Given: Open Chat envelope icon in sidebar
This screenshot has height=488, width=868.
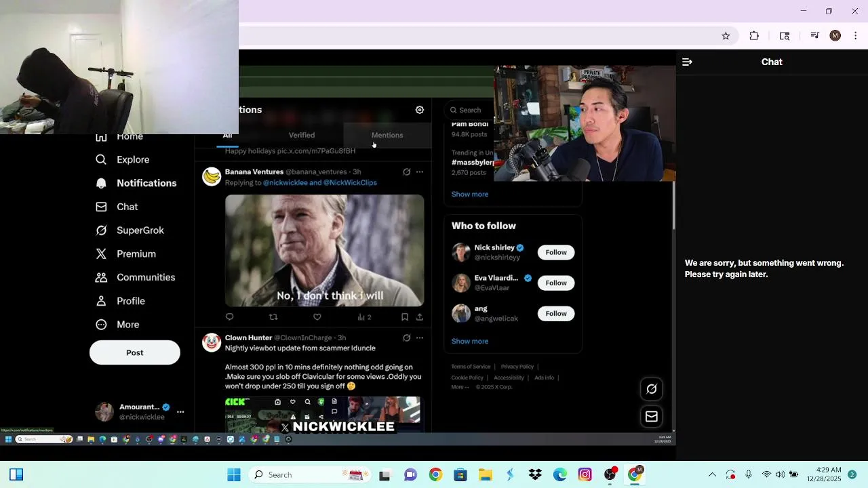Looking at the screenshot, I should click(x=101, y=207).
